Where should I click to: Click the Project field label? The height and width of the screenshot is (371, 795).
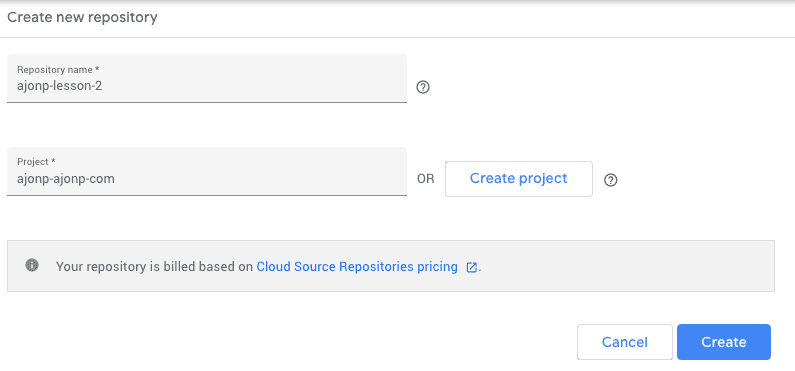point(33,162)
